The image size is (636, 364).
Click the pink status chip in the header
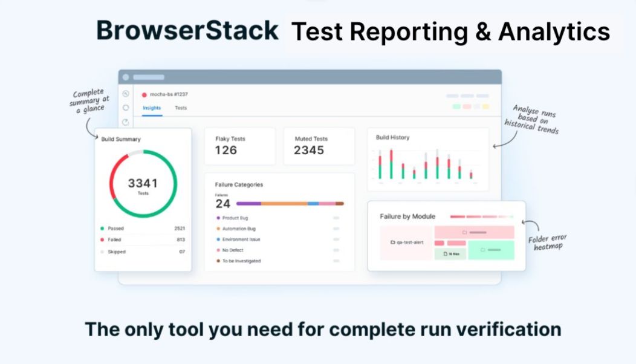pyautogui.click(x=467, y=107)
